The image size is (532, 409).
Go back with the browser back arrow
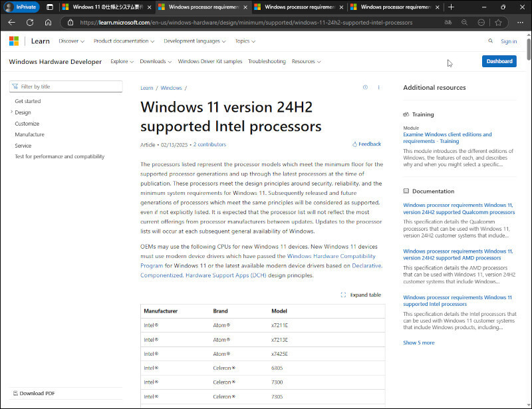coord(12,23)
